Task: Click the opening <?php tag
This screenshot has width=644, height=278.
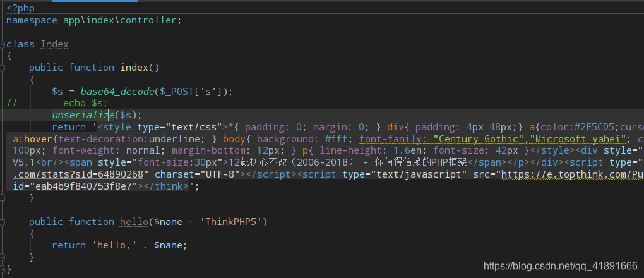Action: tap(21, 8)
